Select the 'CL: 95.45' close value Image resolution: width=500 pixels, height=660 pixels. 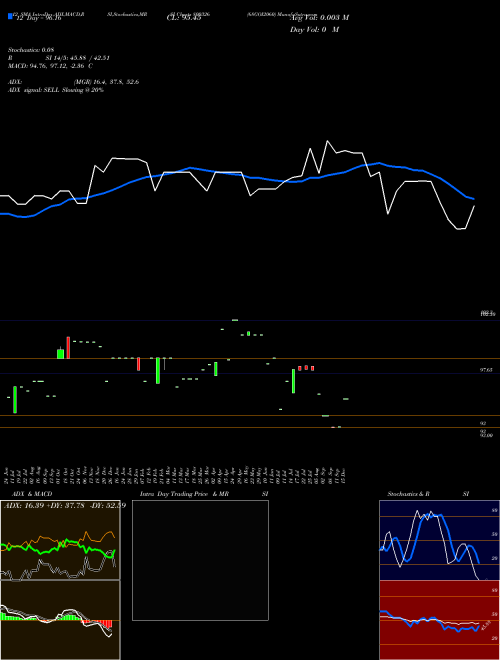(184, 18)
